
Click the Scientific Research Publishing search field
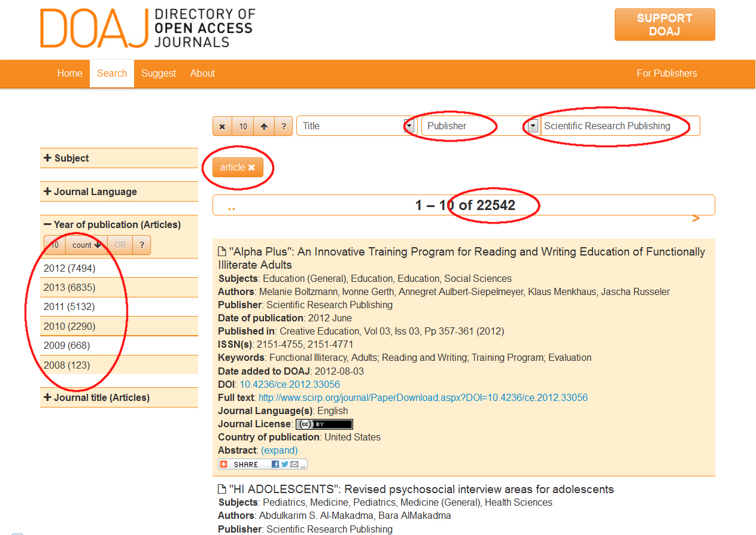click(x=619, y=126)
